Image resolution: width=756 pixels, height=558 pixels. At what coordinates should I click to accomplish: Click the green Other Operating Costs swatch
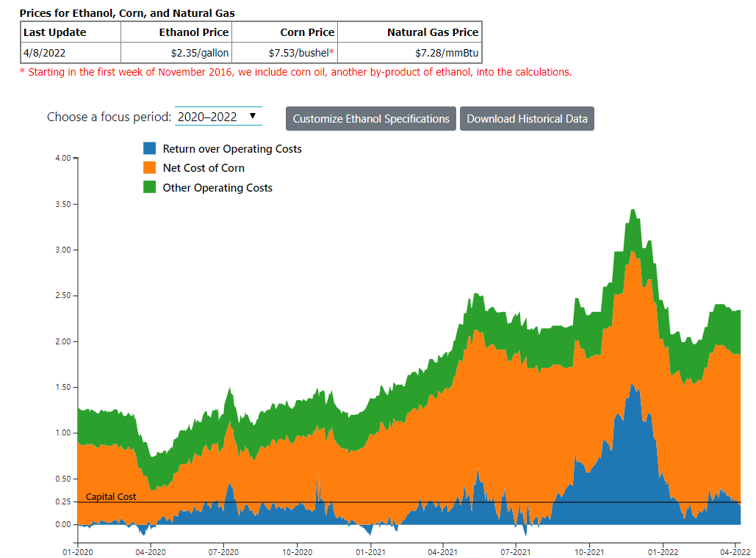[x=150, y=187]
